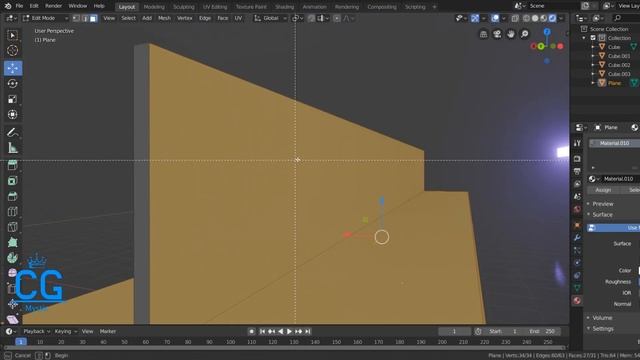640x360 pixels.
Task: Toggle X-ray display
Action: coord(515,18)
